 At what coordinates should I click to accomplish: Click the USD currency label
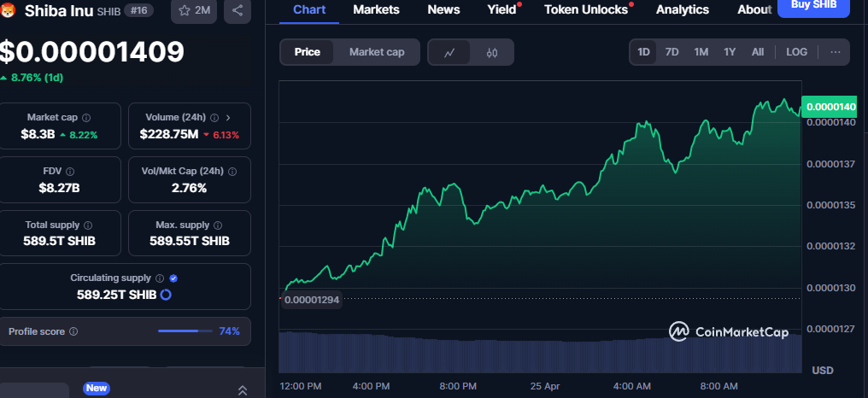(822, 371)
